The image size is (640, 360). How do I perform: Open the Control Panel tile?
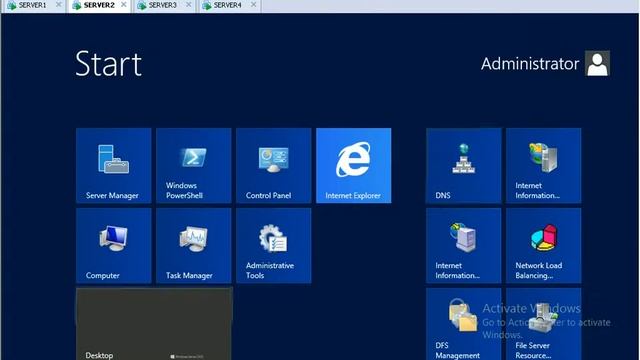(x=273, y=165)
